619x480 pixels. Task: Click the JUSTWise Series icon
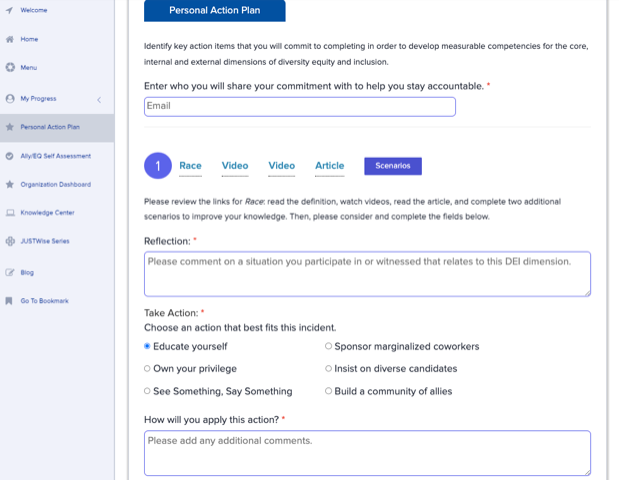pos(10,241)
